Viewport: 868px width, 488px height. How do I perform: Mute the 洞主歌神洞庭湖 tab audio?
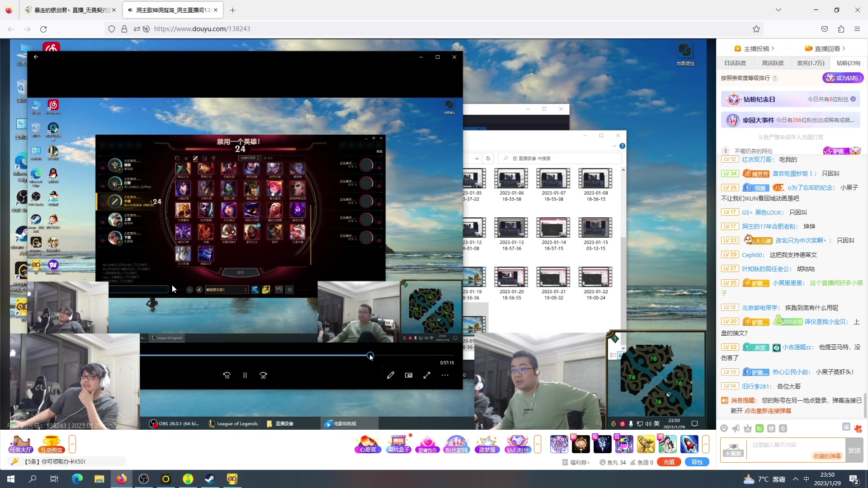click(x=130, y=10)
